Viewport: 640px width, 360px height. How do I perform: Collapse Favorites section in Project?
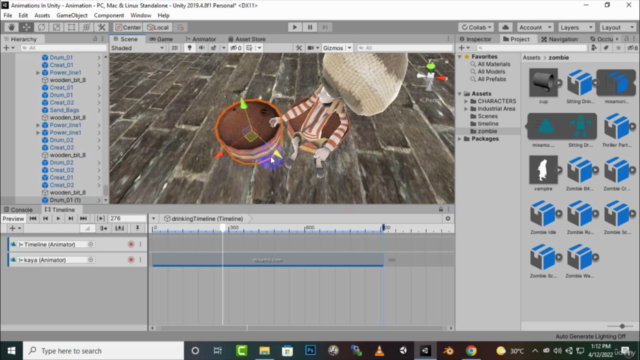(460, 57)
